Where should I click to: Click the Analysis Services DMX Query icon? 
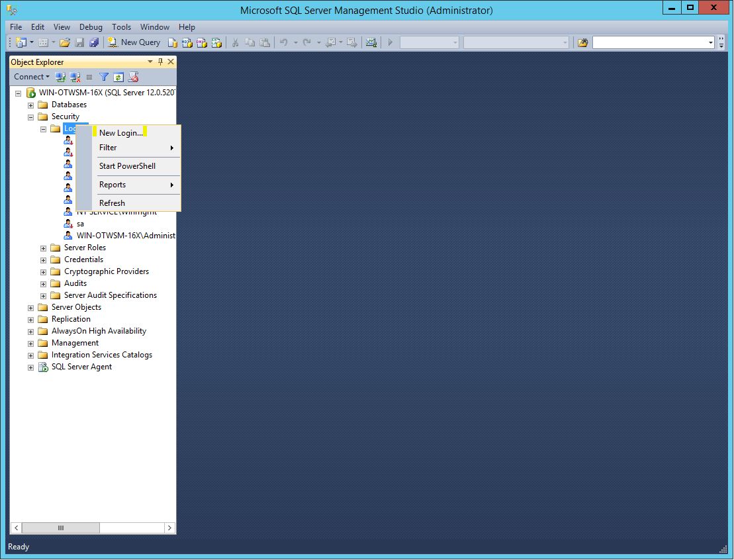click(202, 42)
